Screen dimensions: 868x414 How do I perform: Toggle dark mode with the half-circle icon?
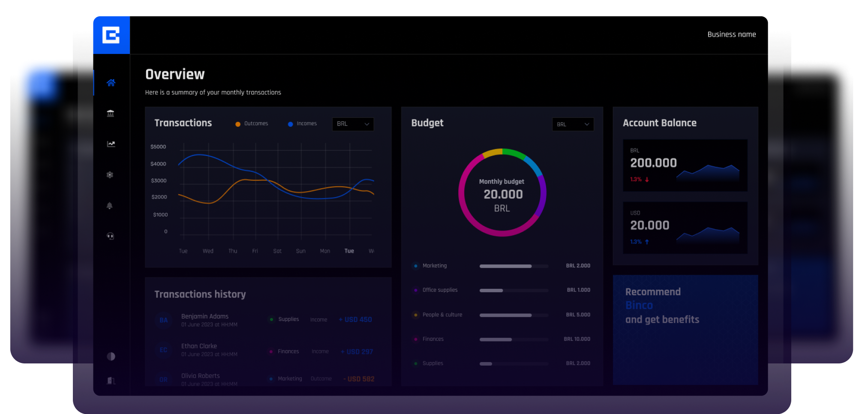point(111,356)
